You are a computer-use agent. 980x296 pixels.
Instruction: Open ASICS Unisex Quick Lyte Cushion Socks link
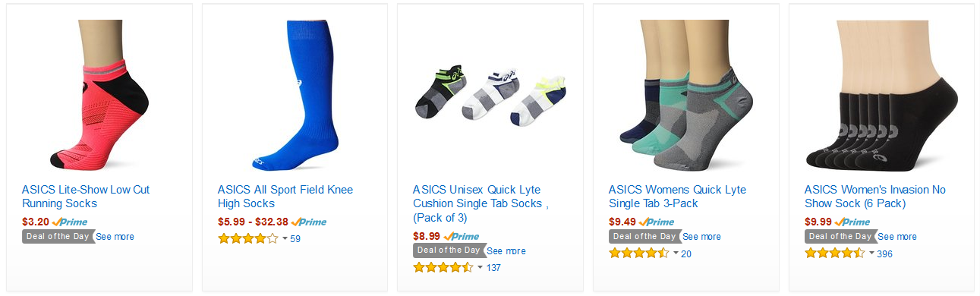tap(481, 203)
